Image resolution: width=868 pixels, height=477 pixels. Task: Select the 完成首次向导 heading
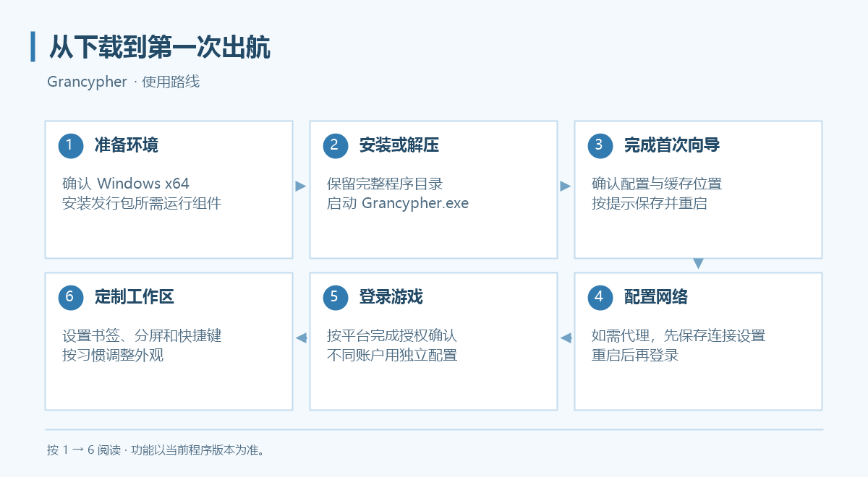pos(672,145)
